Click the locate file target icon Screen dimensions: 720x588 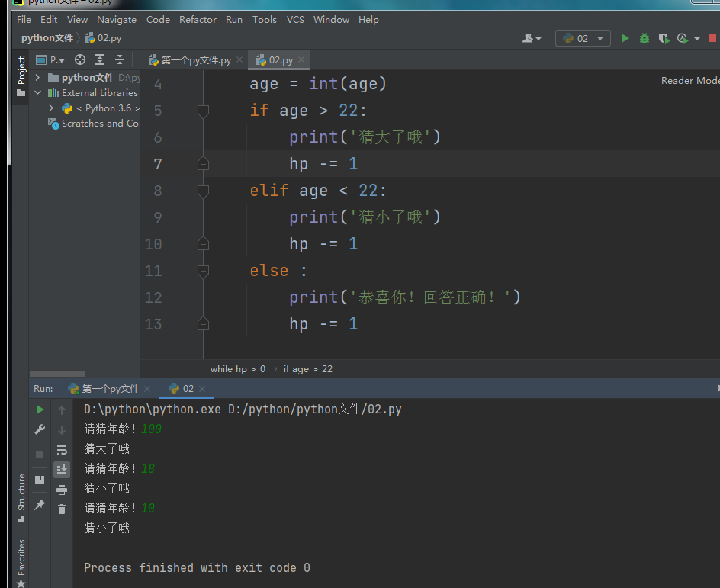click(x=80, y=59)
